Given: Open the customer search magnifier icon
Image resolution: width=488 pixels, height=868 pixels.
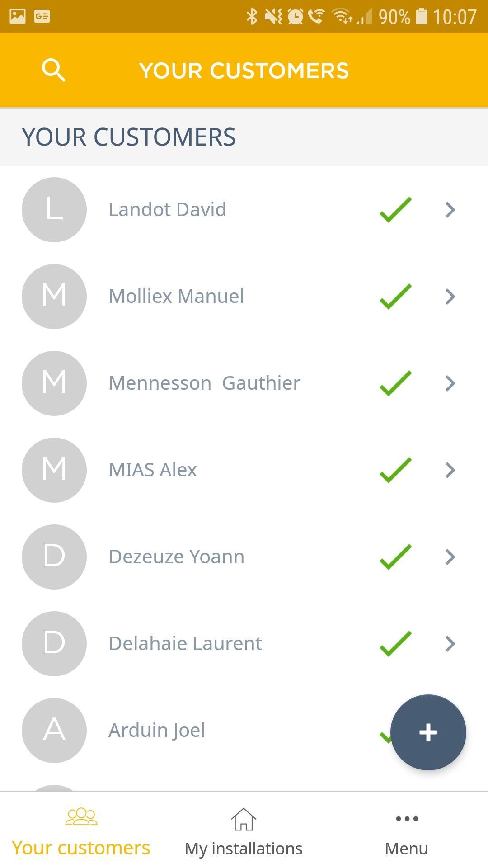Looking at the screenshot, I should point(54,71).
